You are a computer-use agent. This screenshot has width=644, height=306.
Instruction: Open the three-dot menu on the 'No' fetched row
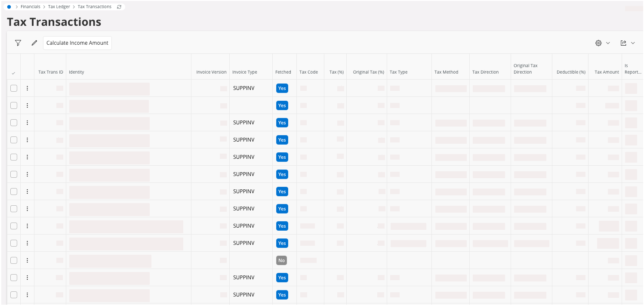27,260
